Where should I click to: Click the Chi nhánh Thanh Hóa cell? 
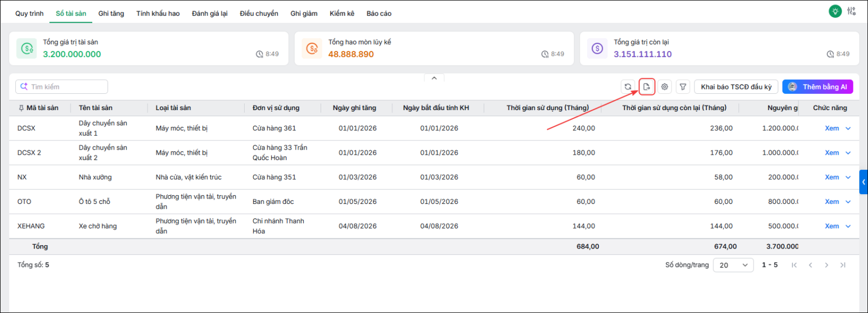coord(278,226)
